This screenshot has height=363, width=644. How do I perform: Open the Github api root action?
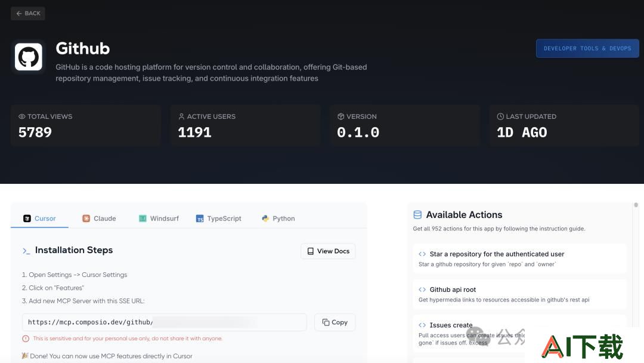519,294
